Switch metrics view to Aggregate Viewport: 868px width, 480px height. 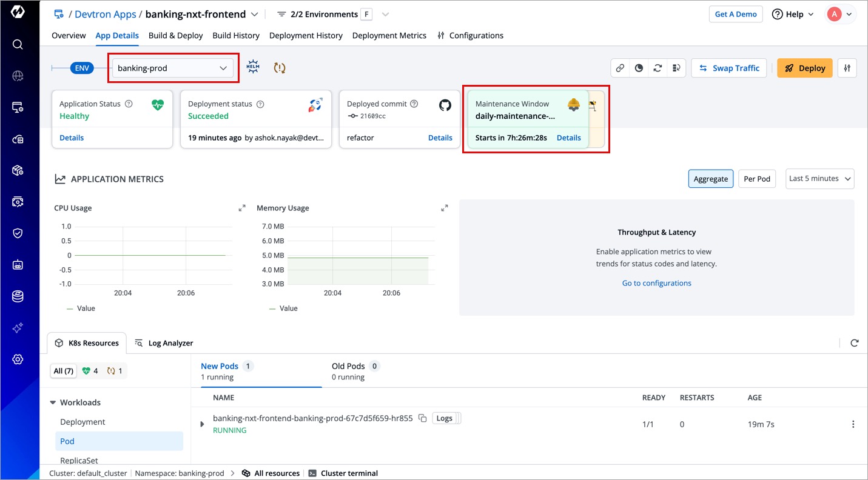pos(710,179)
